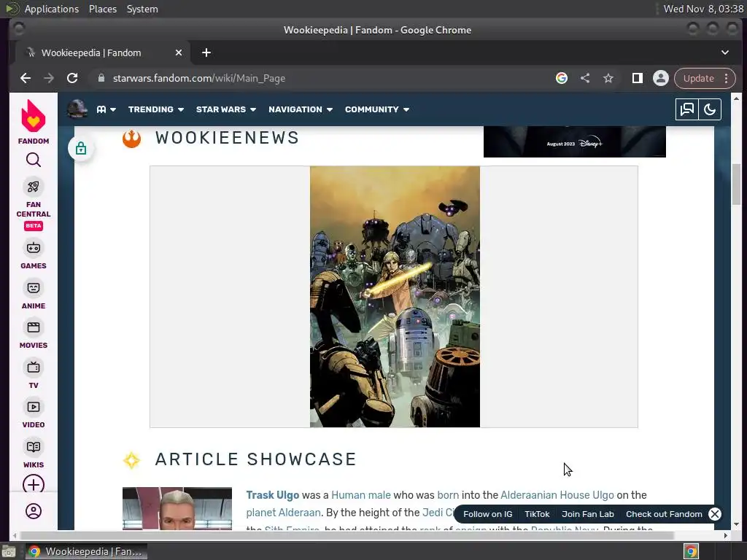Click the show desktop taskbar icon
Image resolution: width=747 pixels, height=560 pixels.
tap(9, 552)
